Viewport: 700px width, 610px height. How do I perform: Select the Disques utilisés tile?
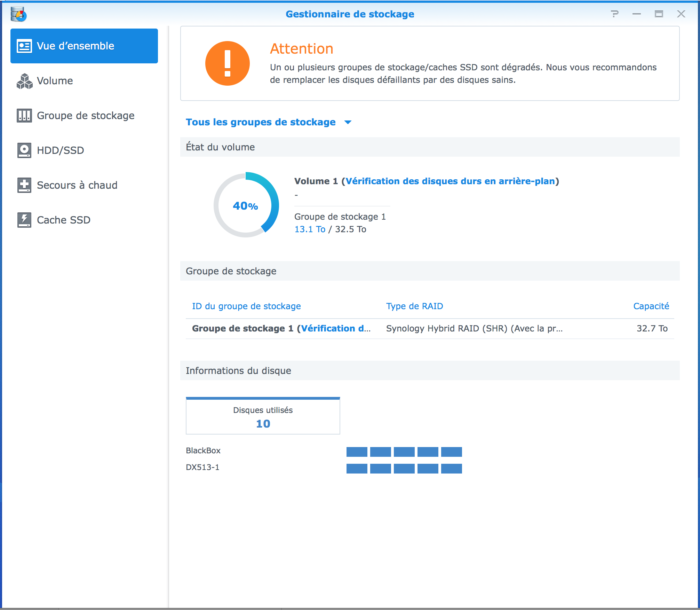coord(263,416)
